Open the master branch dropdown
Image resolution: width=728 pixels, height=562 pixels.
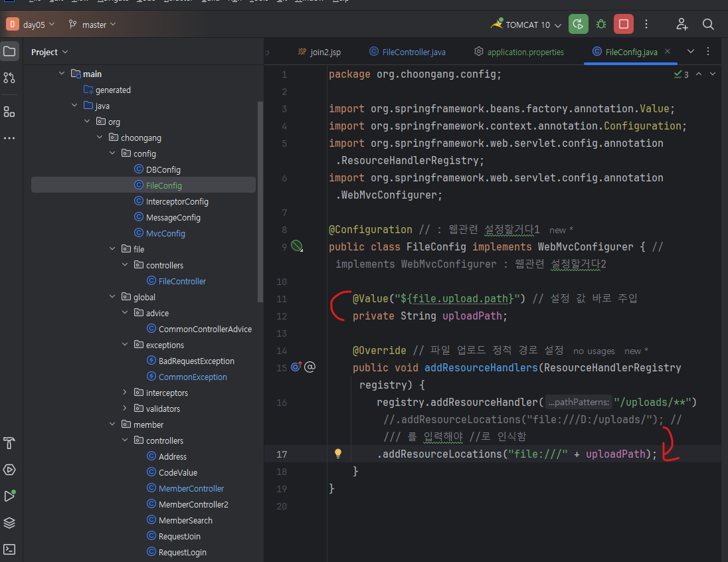tap(92, 25)
